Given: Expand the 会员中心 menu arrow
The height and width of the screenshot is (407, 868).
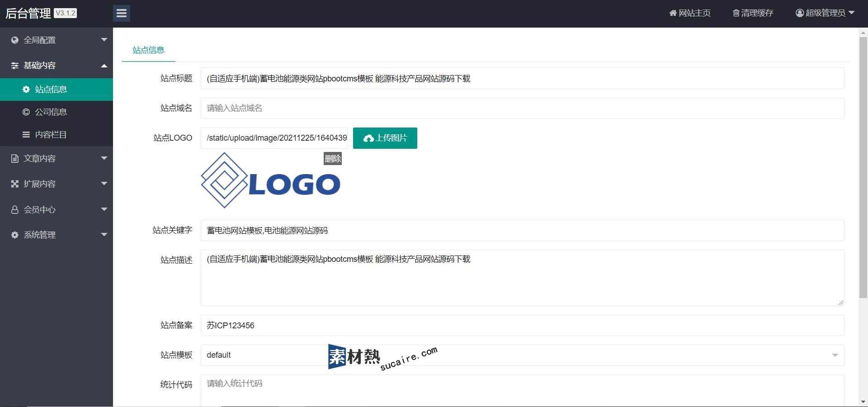Looking at the screenshot, I should click(104, 209).
